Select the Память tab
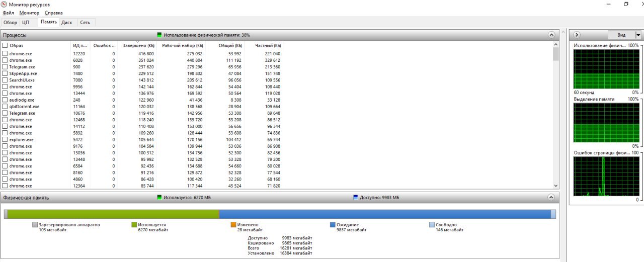 point(49,22)
